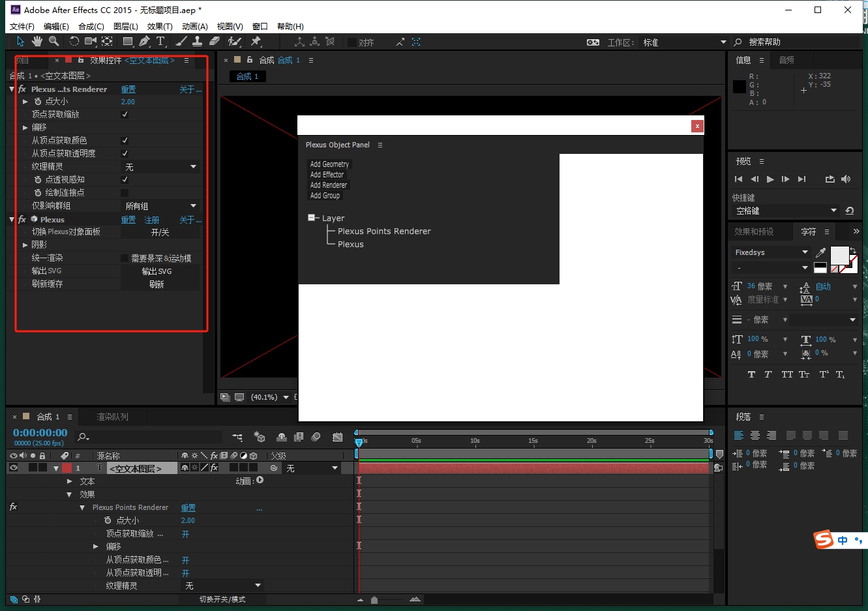Select the Roto Brush tool
This screenshot has height=611, width=868.
click(x=235, y=42)
